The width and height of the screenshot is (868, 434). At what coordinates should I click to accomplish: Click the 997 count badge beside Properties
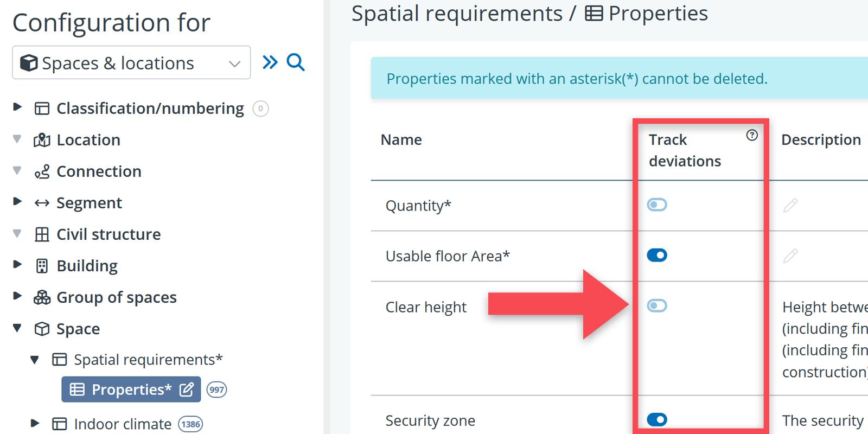coord(216,390)
